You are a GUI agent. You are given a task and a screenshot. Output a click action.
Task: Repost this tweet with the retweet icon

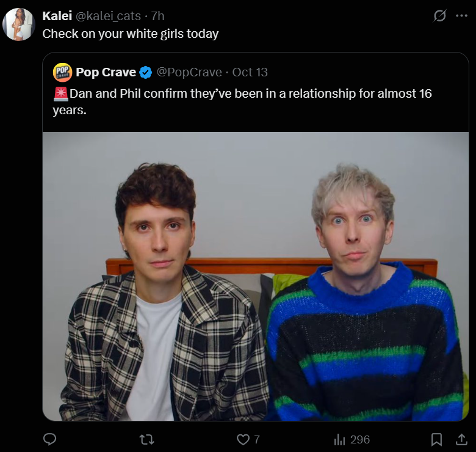[x=146, y=440]
